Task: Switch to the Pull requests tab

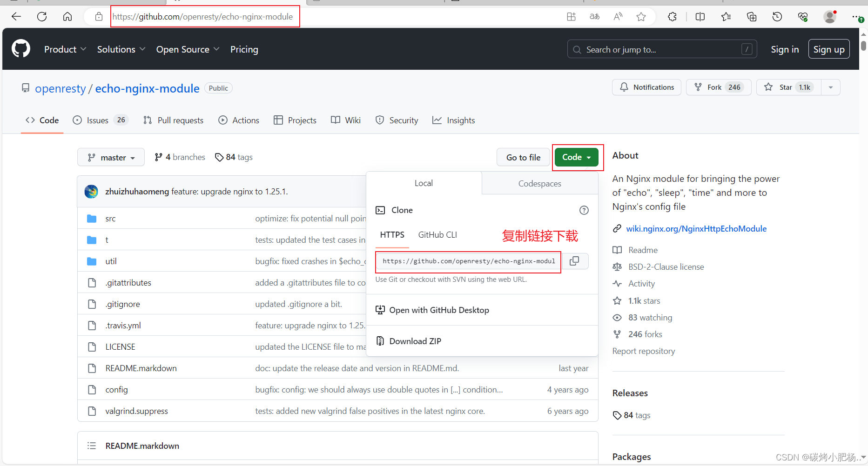Action: [173, 120]
